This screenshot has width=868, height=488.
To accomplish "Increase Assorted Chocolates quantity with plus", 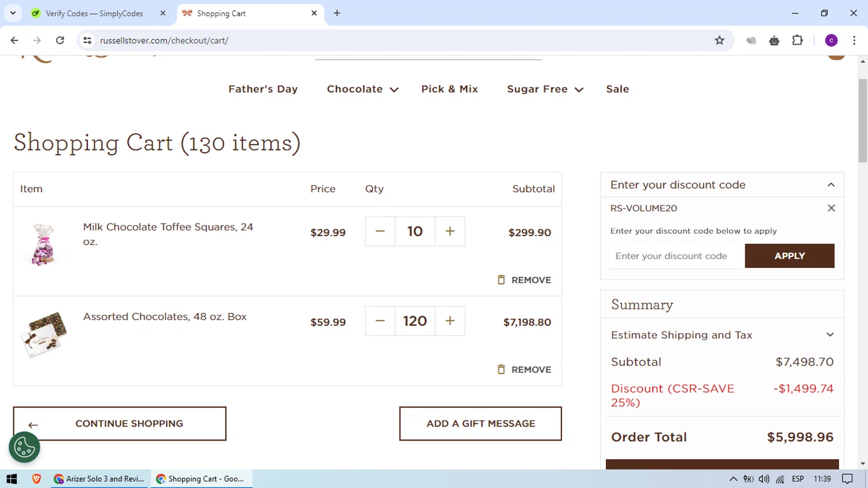I will point(450,321).
